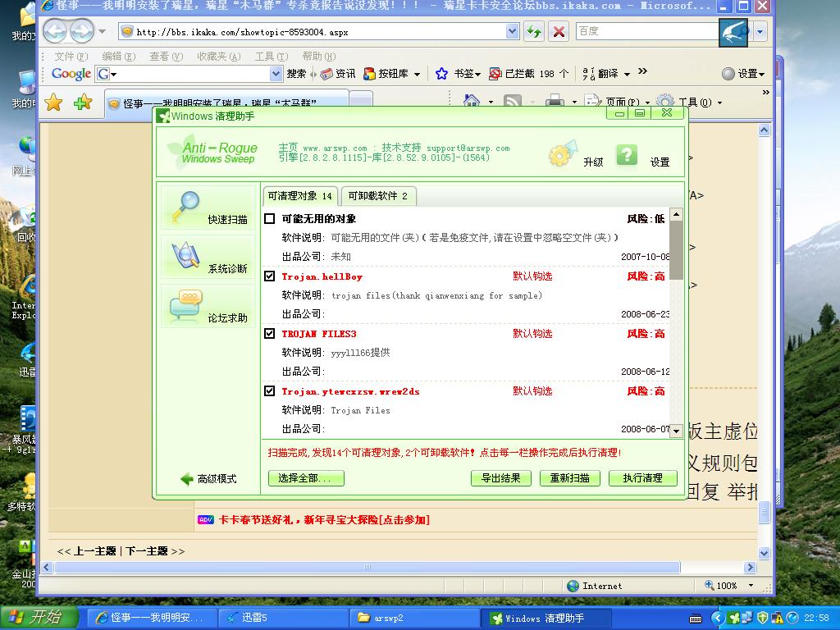Open the View (查看) menu

tap(166, 57)
